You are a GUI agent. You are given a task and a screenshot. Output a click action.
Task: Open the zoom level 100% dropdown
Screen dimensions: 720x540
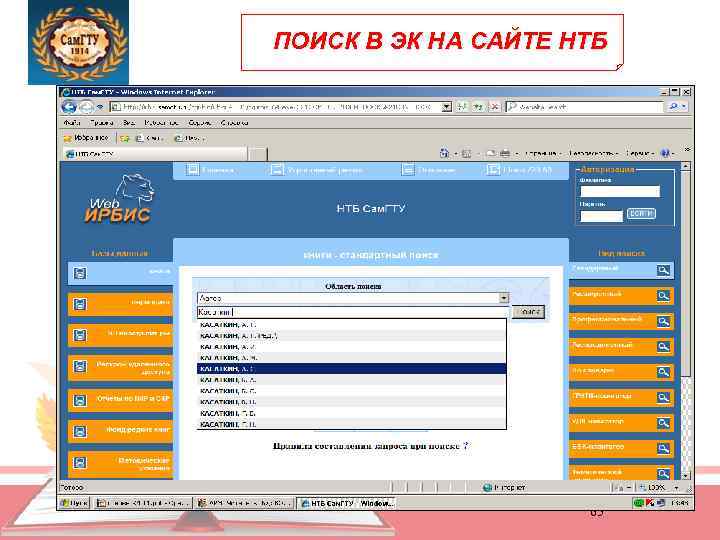point(676,488)
